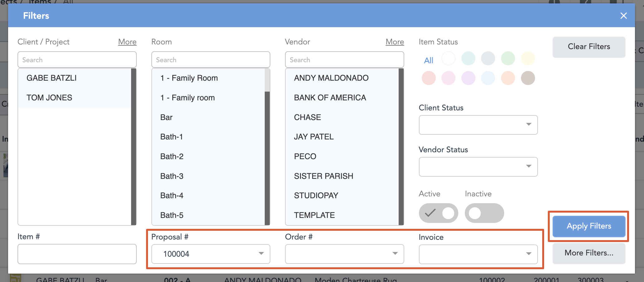Screen dimensions: 644x282
Task: Select orange item status swatch
Action: coord(508,78)
